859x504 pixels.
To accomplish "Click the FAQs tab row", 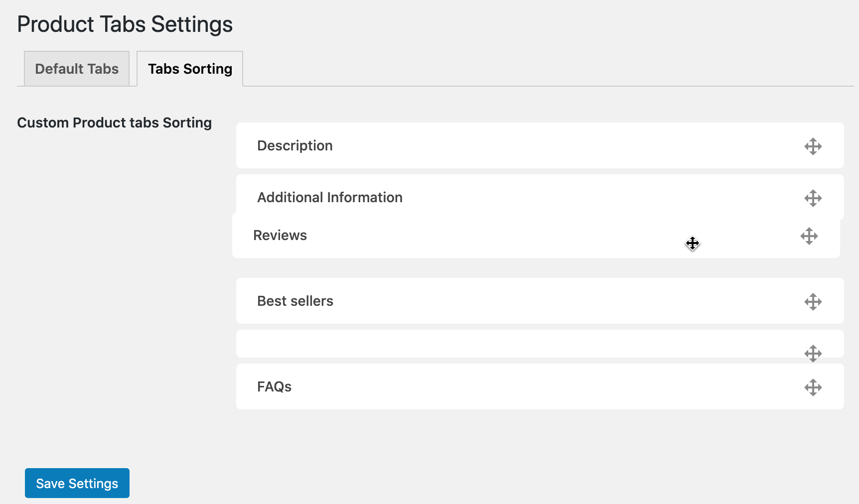I will tap(498, 386).
